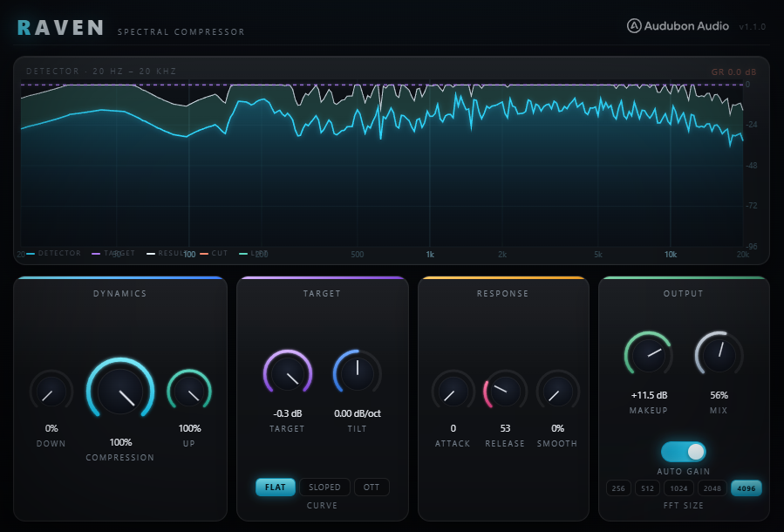Click the Output panel heading
The width and height of the screenshot is (784, 532).
684,294
